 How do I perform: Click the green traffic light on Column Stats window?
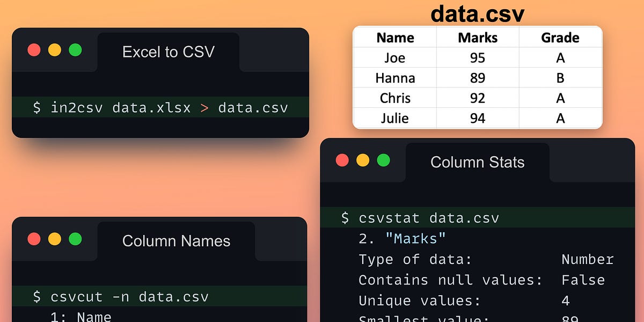(383, 160)
